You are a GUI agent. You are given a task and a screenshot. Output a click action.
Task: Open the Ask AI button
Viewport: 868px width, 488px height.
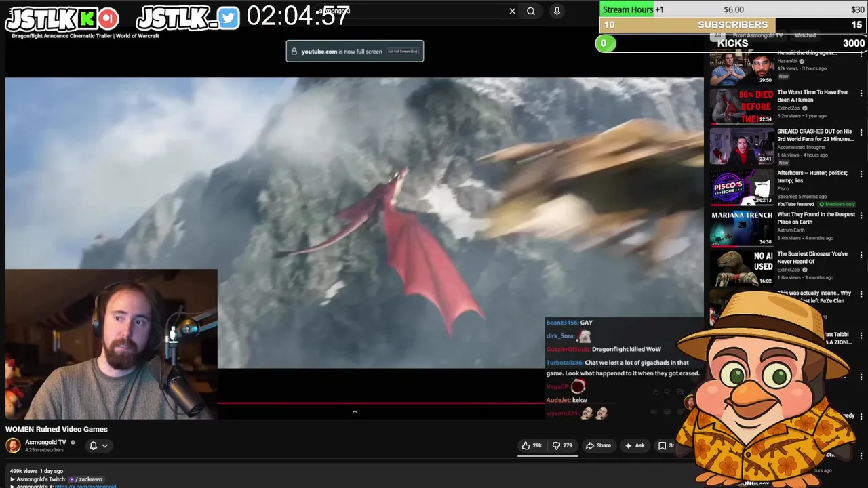pos(635,445)
